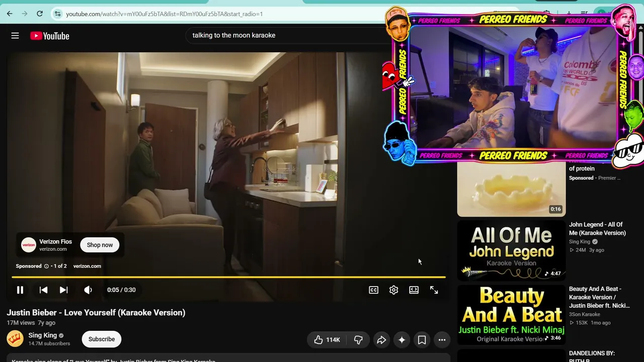Dislike the Love Yourself karaoke video
Viewport: 644px width, 362px height.
point(358,340)
